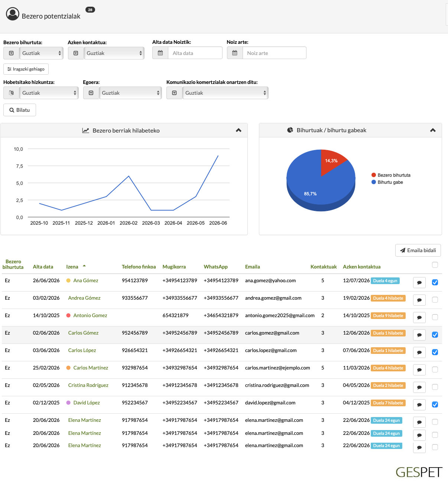Click the Alta data input field
Viewport: 448px width, 485px height.
[x=195, y=53]
